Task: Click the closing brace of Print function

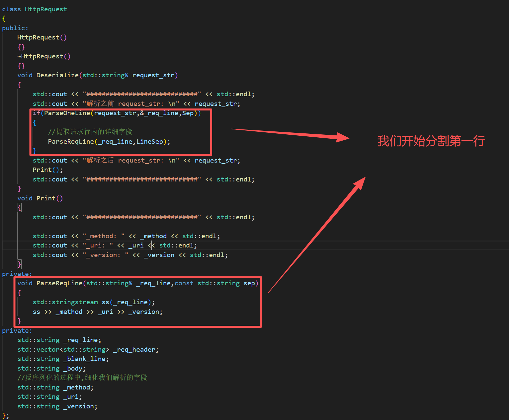Action: [x=19, y=264]
